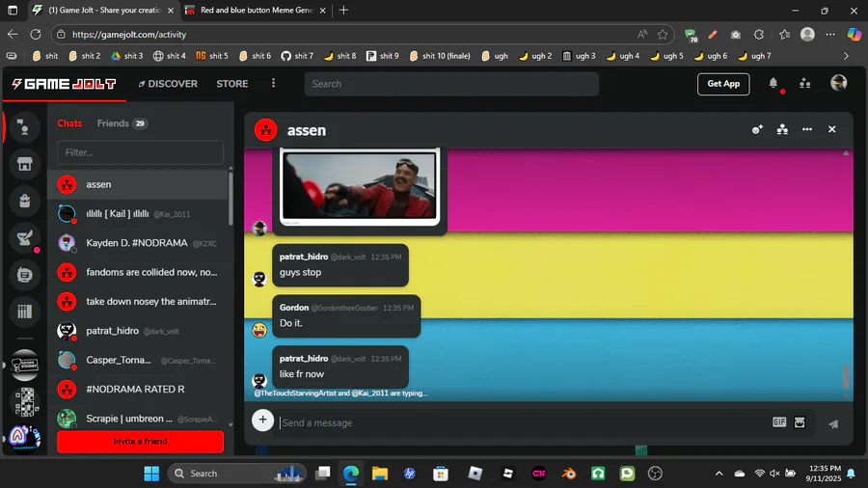Open the Roblox taskbar icon
Image resolution: width=868 pixels, height=488 pixels.
tap(475, 474)
